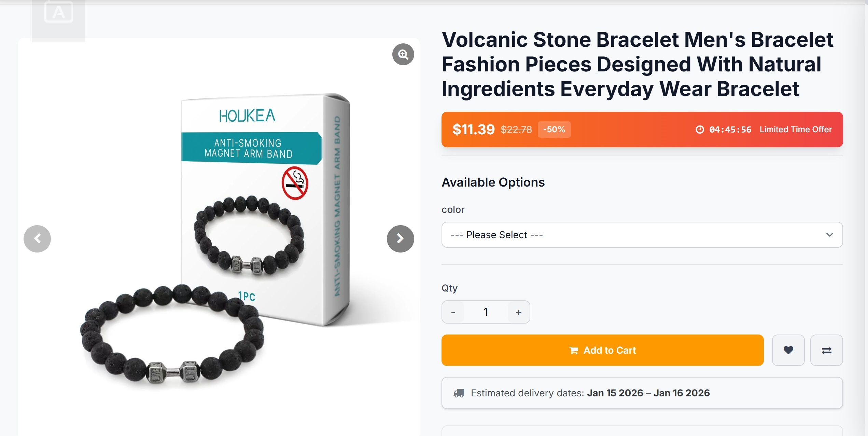Image resolution: width=868 pixels, height=436 pixels.
Task: Click the translate icon in top-left corner
Action: click(59, 13)
